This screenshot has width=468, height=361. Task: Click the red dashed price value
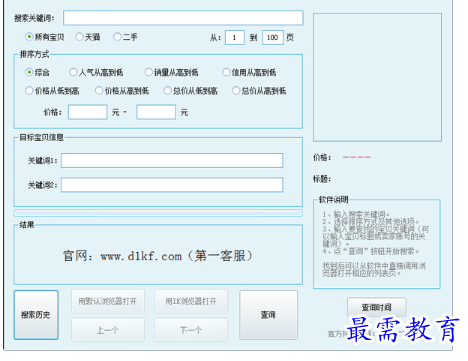point(357,157)
